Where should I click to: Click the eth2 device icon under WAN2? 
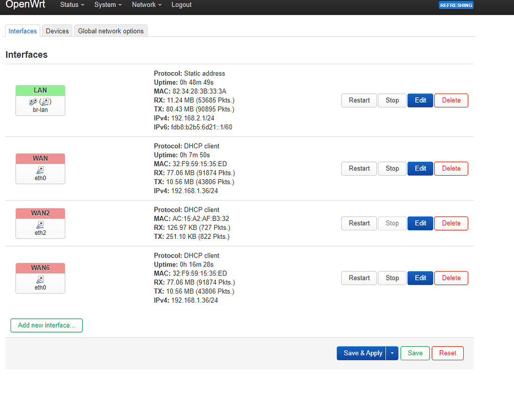(x=40, y=224)
